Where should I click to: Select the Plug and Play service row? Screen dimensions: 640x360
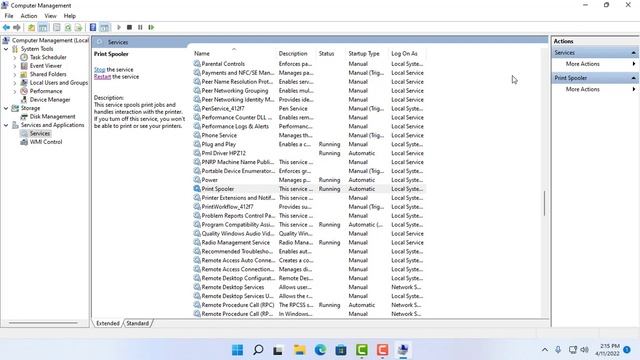tap(309, 144)
